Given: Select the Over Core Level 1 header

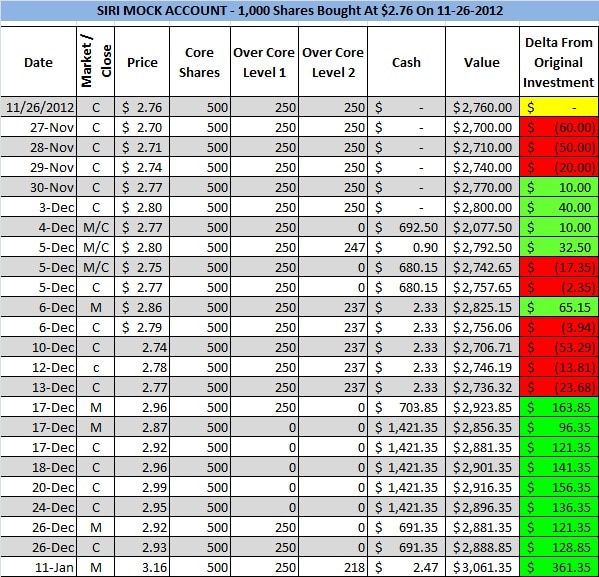Looking at the screenshot, I should point(264,62).
